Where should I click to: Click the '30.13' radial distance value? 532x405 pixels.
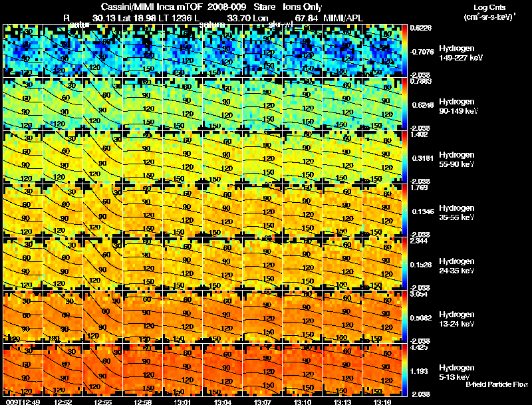(x=104, y=18)
